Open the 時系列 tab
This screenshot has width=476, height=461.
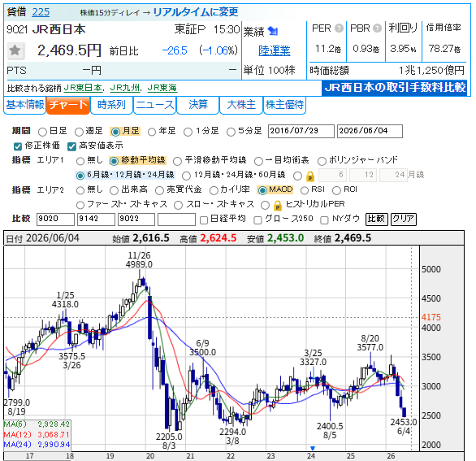point(112,105)
